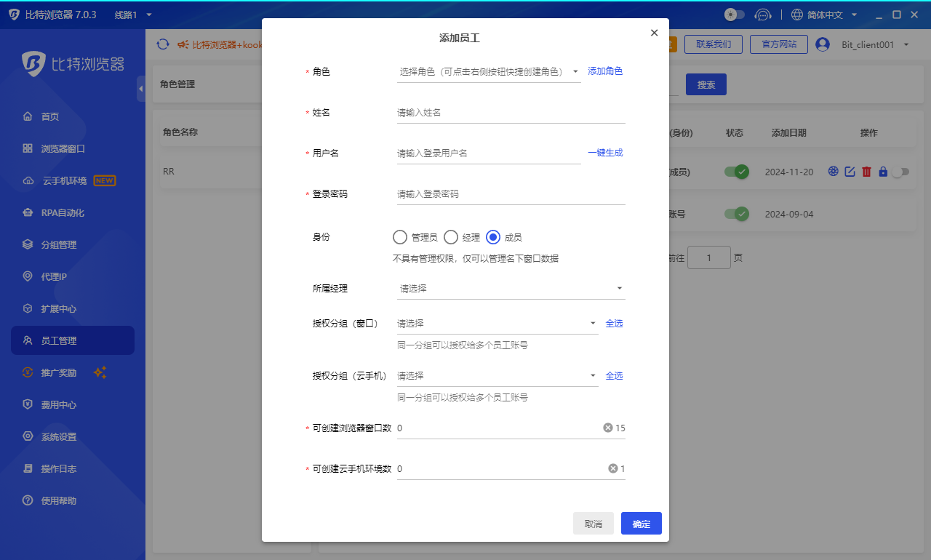Click the aperture icon in the 2024-11-20 row
931x560 pixels.
tap(834, 172)
